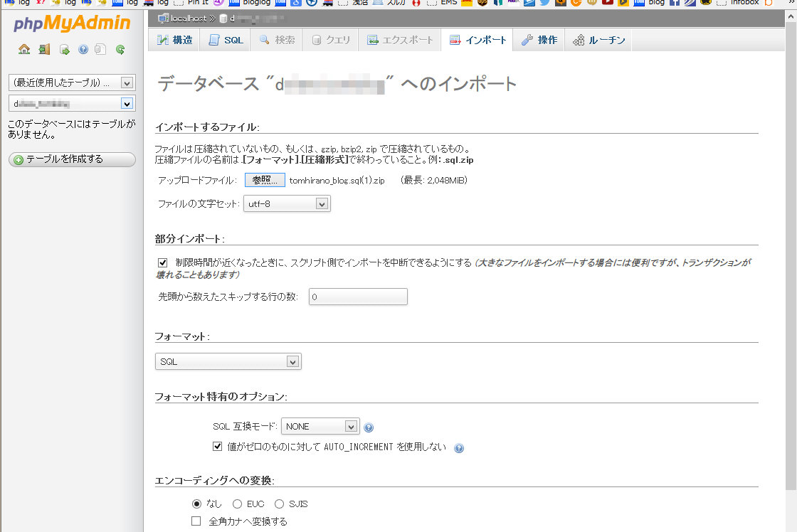
Task: Click the log out door icon
Action: 44,50
